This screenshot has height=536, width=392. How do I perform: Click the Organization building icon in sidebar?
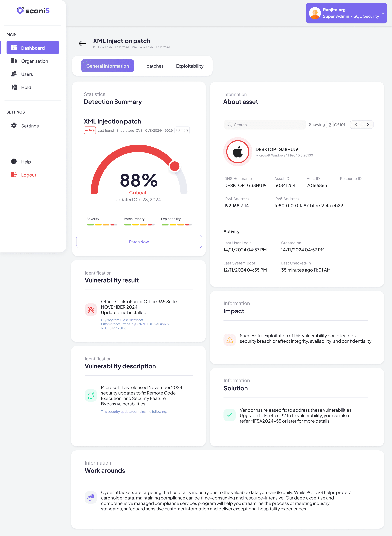point(14,61)
